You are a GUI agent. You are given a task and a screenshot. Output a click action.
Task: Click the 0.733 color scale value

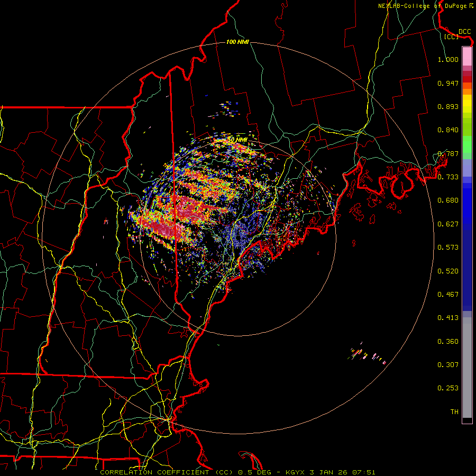(x=448, y=177)
